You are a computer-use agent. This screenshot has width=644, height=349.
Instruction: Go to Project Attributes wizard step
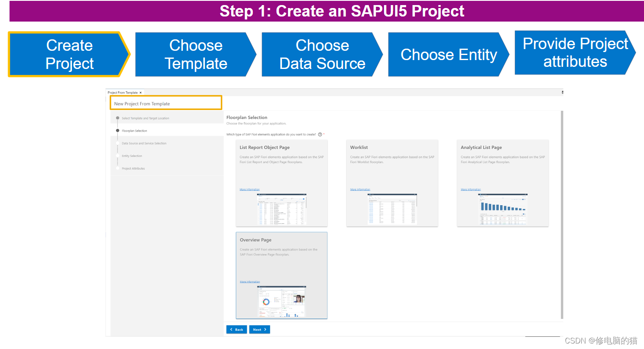(133, 168)
